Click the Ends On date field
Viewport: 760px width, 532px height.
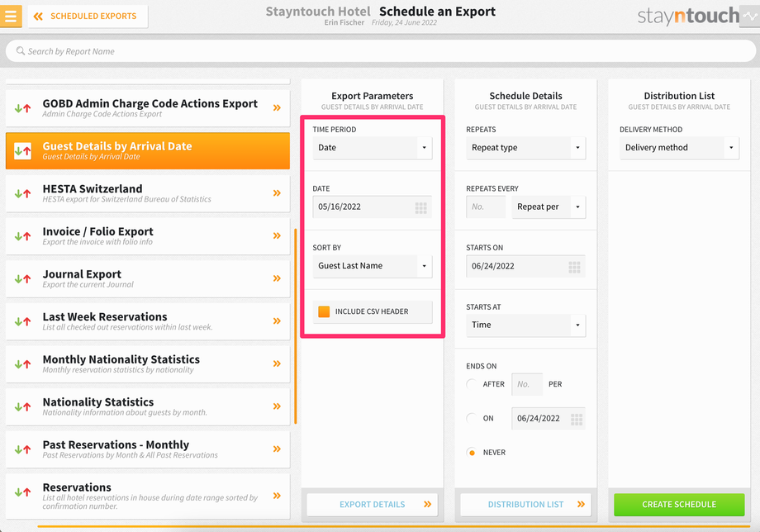[x=549, y=418]
